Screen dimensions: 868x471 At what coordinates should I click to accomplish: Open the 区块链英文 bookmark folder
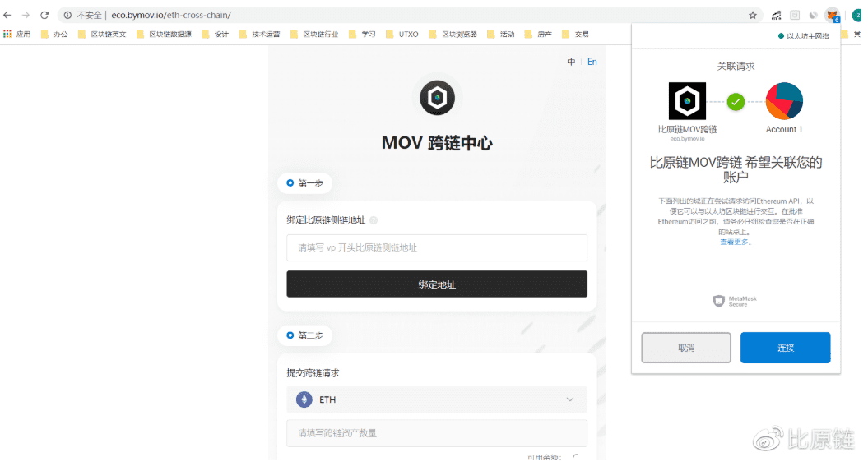[x=102, y=35]
